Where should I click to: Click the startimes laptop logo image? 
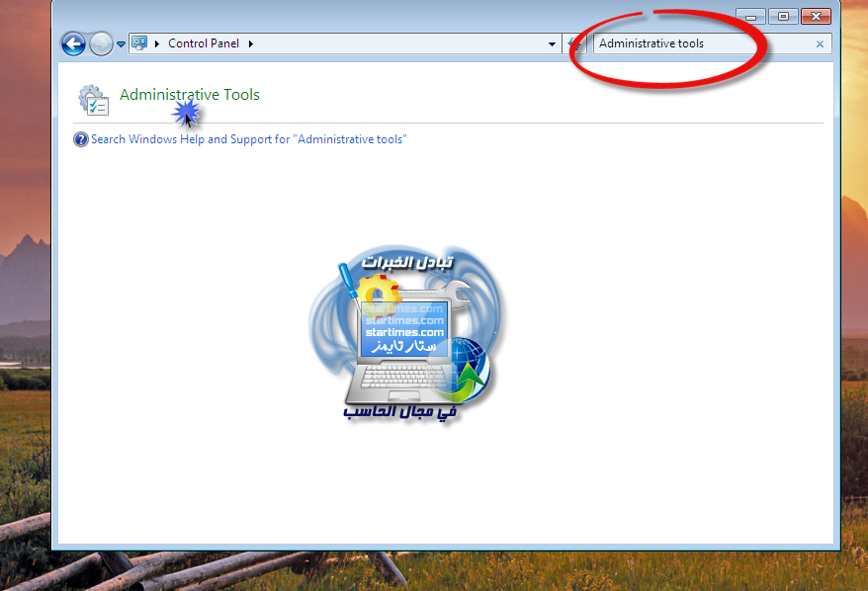pyautogui.click(x=405, y=336)
